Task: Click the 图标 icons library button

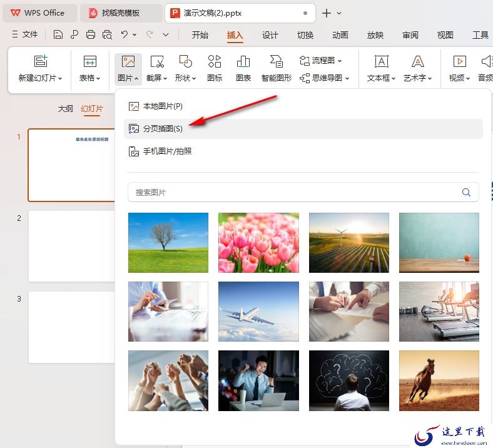Action: coord(215,68)
